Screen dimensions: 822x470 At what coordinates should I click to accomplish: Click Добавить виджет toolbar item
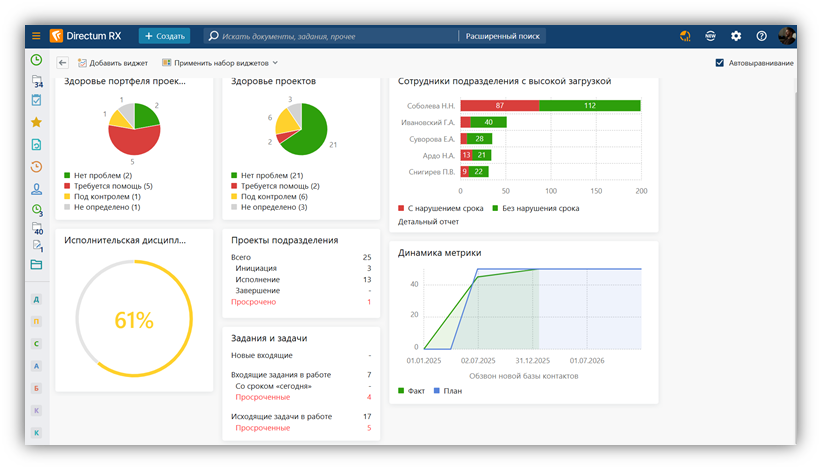(113, 63)
